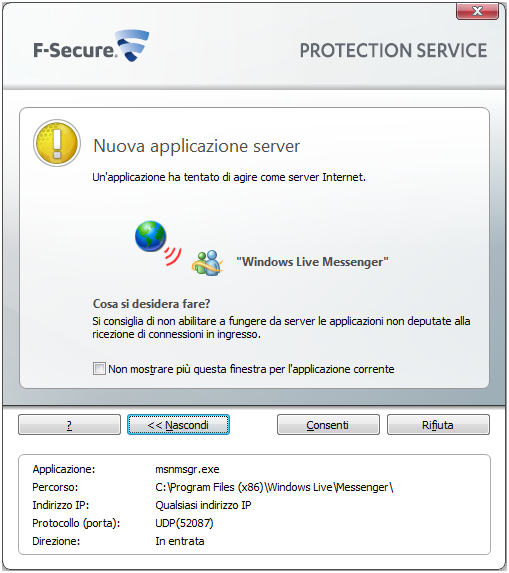Image resolution: width=509 pixels, height=573 pixels.
Task: Click the 'Nuova applicazione server' heading
Action: pos(197,146)
